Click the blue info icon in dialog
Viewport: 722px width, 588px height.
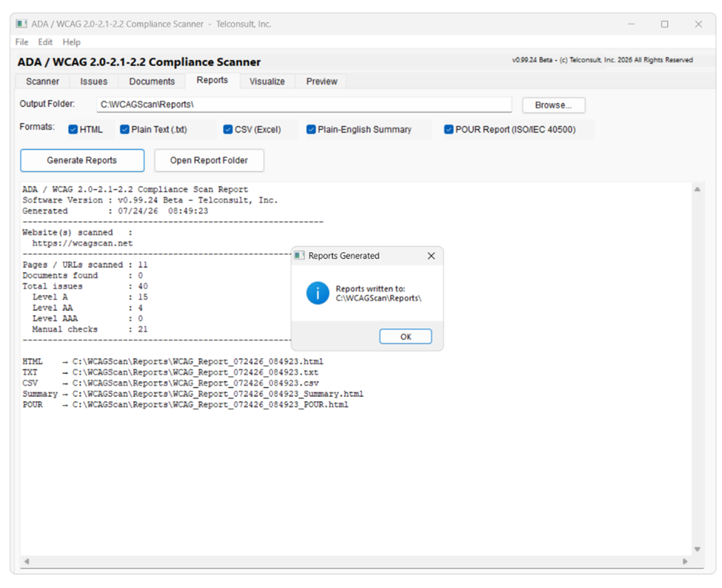318,293
